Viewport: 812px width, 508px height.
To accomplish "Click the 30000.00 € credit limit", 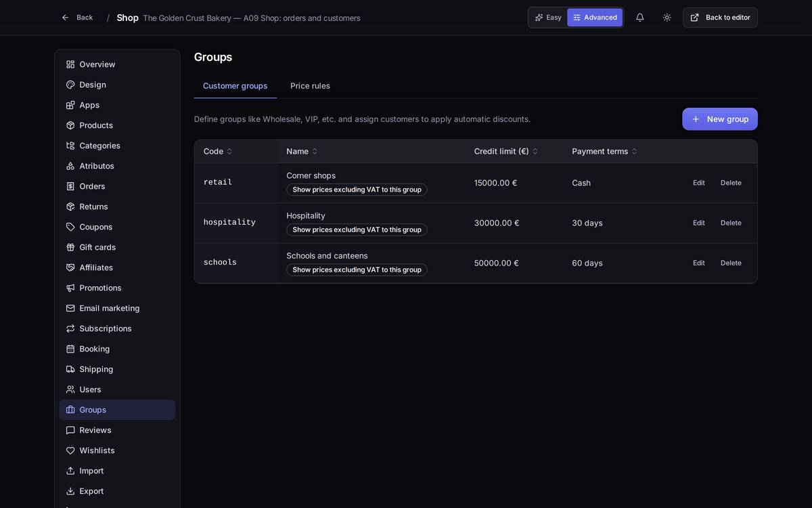I will 497,223.
